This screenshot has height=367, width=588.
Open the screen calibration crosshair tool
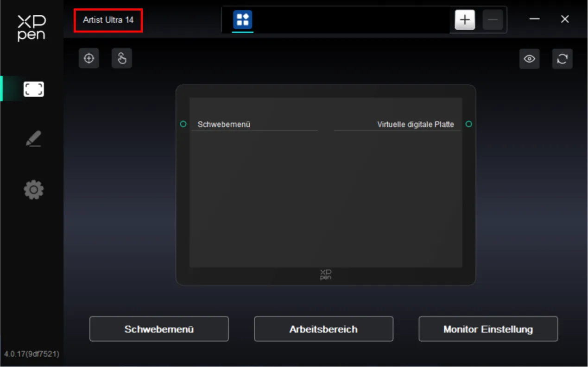coord(89,58)
